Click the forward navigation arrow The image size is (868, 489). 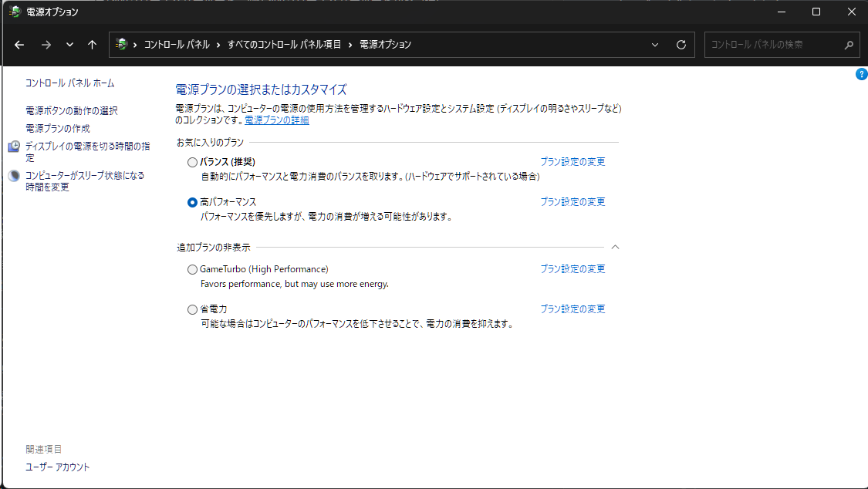46,45
